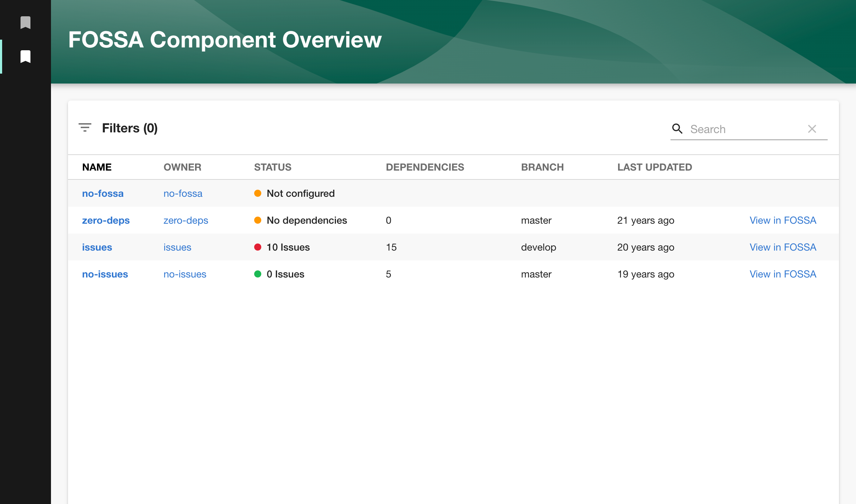
Task: Sort by DEPENDENCIES column header
Action: [425, 167]
